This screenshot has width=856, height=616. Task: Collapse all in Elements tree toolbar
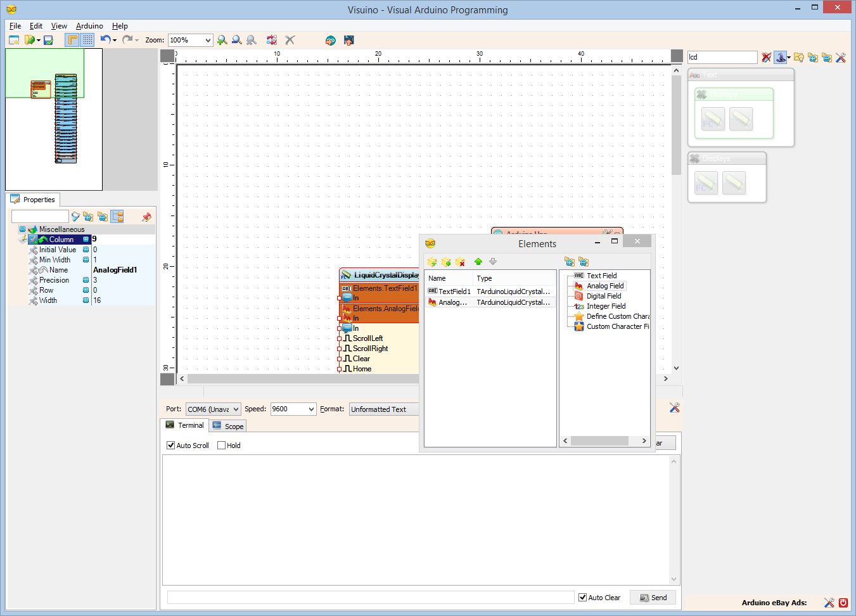coord(584,262)
